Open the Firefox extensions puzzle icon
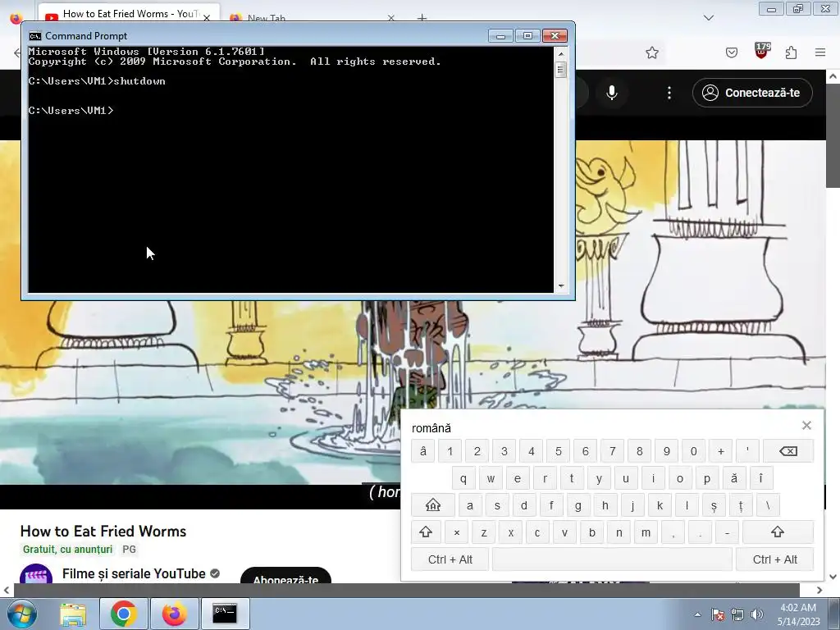Screen dimensions: 840x630 pyautogui.click(x=791, y=52)
